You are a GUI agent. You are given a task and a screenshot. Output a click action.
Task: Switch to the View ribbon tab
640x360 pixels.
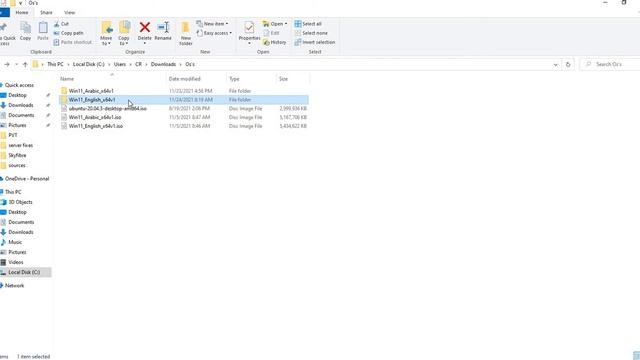pos(69,13)
